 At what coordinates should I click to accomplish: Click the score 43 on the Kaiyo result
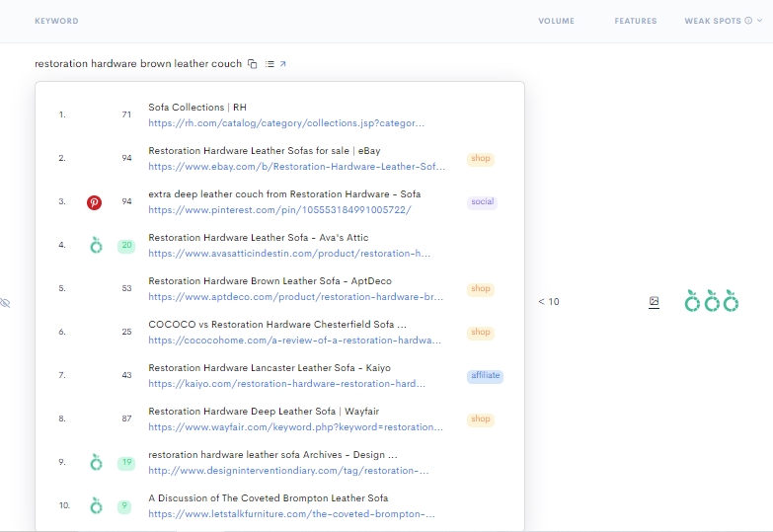(126, 375)
